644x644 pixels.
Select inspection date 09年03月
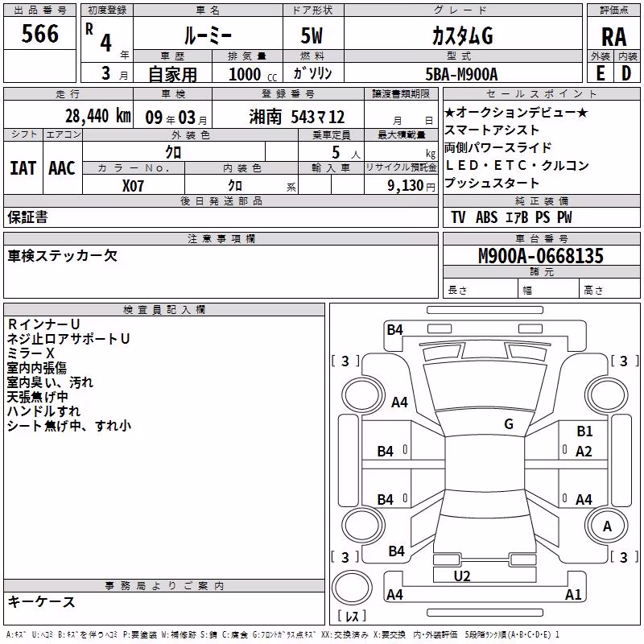[x=176, y=118]
